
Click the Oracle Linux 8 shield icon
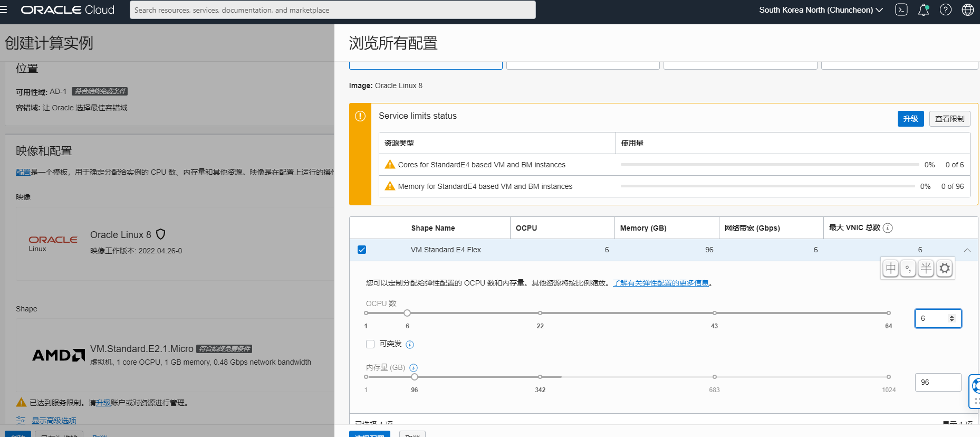[x=161, y=234]
